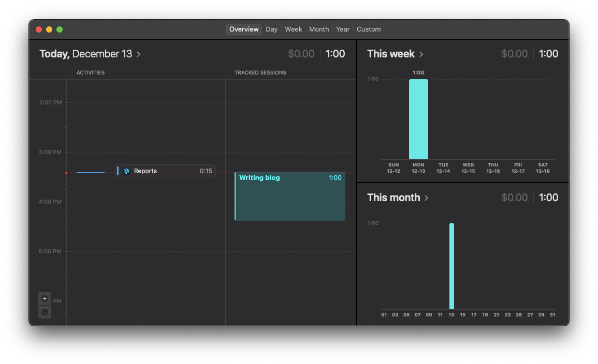Click the SUN 12-12 day label
This screenshot has height=364, width=598.
tap(393, 168)
